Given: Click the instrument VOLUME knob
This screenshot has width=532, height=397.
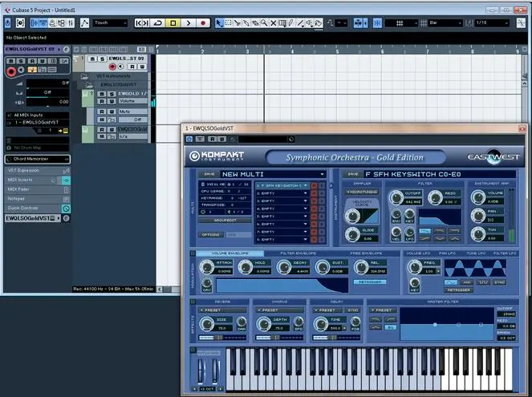Looking at the screenshot, I should point(477,197).
